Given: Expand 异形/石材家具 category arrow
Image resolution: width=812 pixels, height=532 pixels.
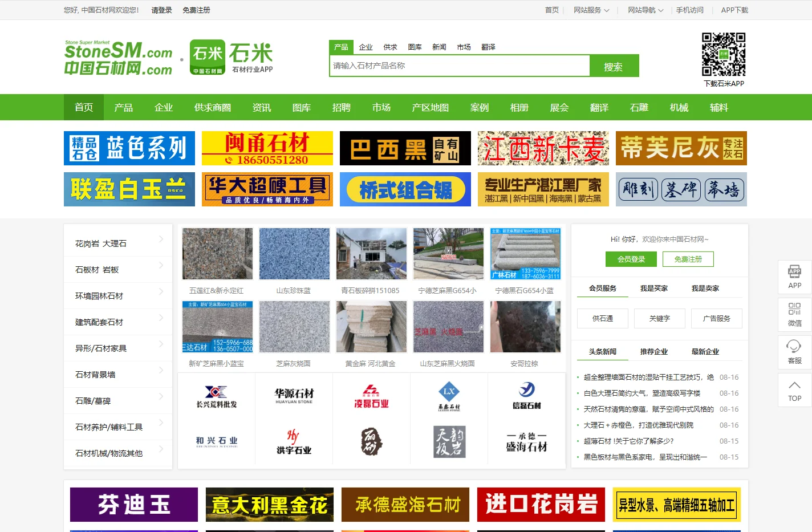Looking at the screenshot, I should [161, 344].
